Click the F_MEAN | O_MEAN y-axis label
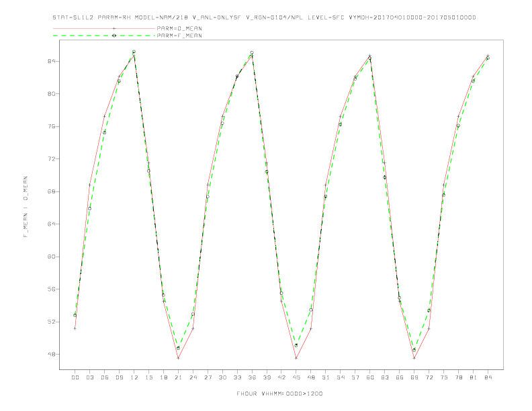The width and height of the screenshot is (532, 411). point(26,207)
